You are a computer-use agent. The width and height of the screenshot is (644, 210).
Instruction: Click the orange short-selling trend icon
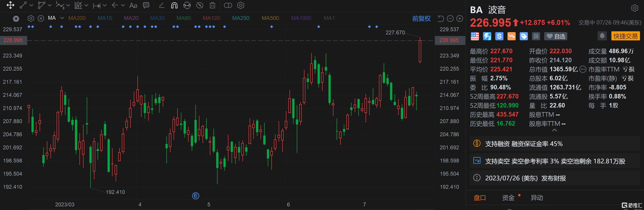click(511, 36)
